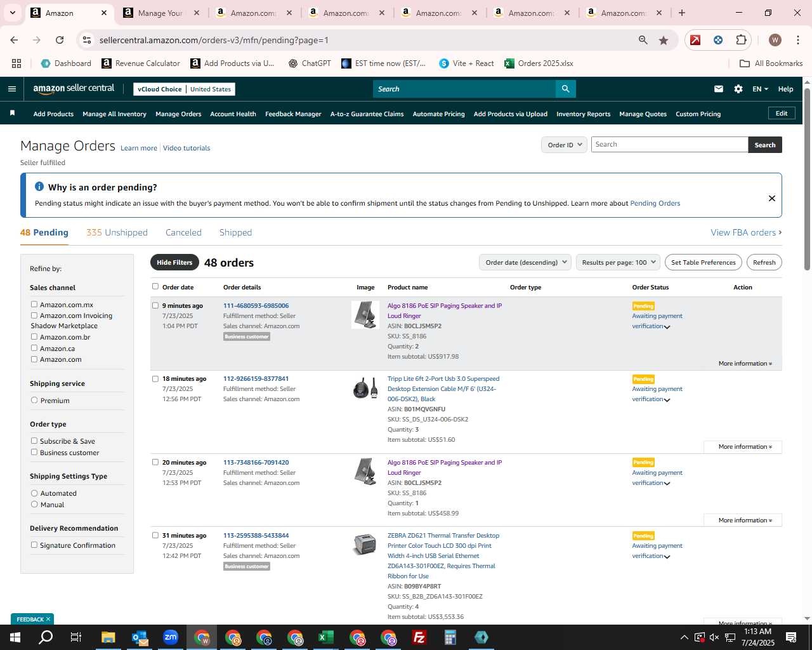Viewport: 812px width, 650px height.
Task: Open the browser extensions puzzle icon
Action: click(741, 40)
